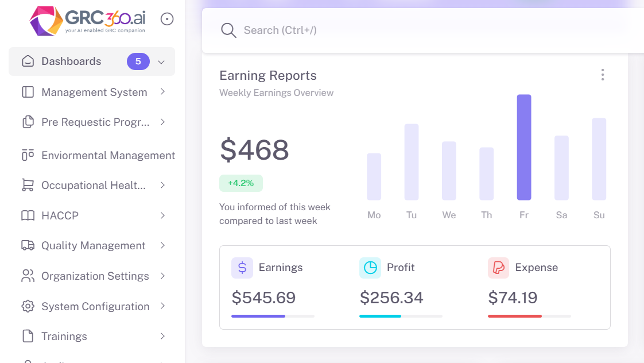Open Organization Settings menu item
Screen dimensions: 644x363
[95, 276]
